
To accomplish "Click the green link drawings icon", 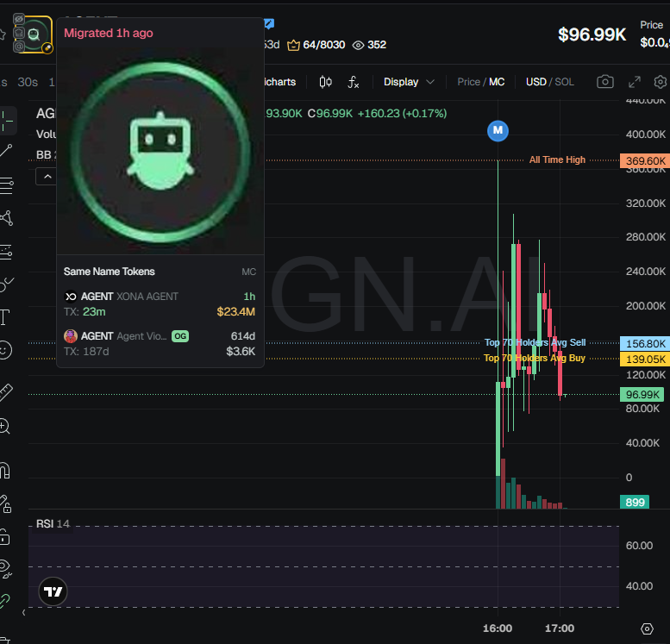I will click(4, 601).
